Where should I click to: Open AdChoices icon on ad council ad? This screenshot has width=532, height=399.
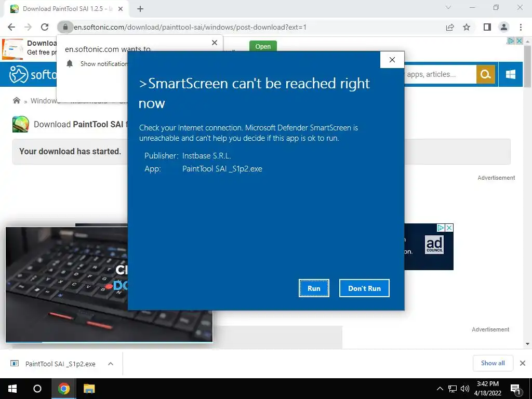click(x=441, y=228)
